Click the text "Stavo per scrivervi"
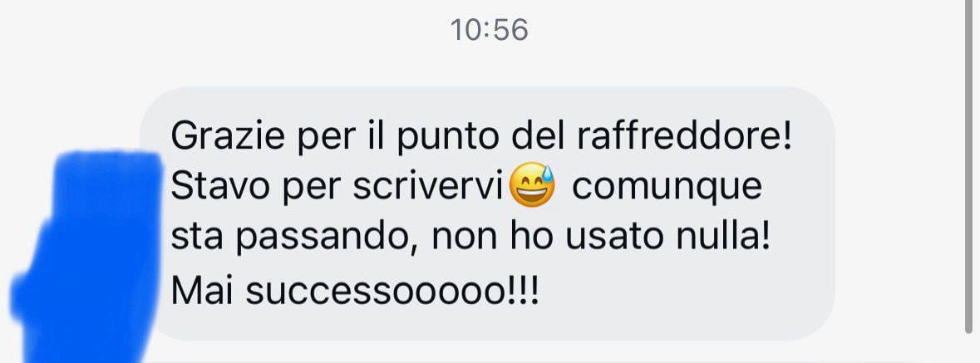Screen dimensions: 980x363 (337, 188)
